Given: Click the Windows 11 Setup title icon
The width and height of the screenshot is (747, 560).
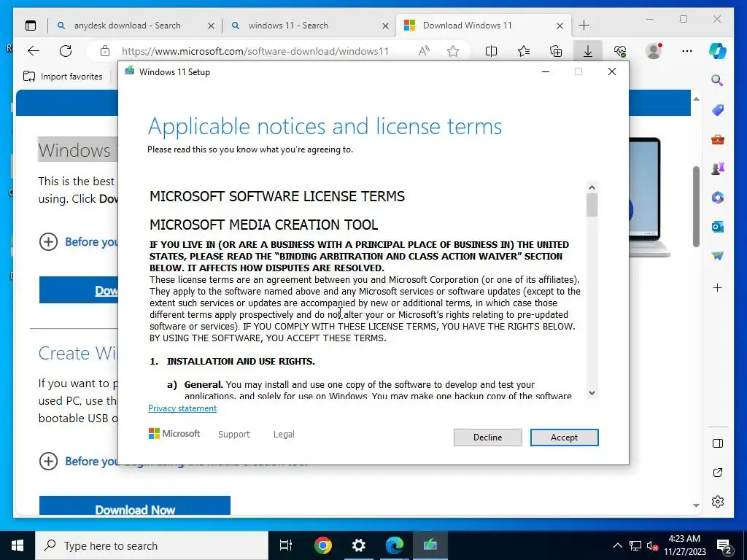Looking at the screenshot, I should click(x=129, y=71).
